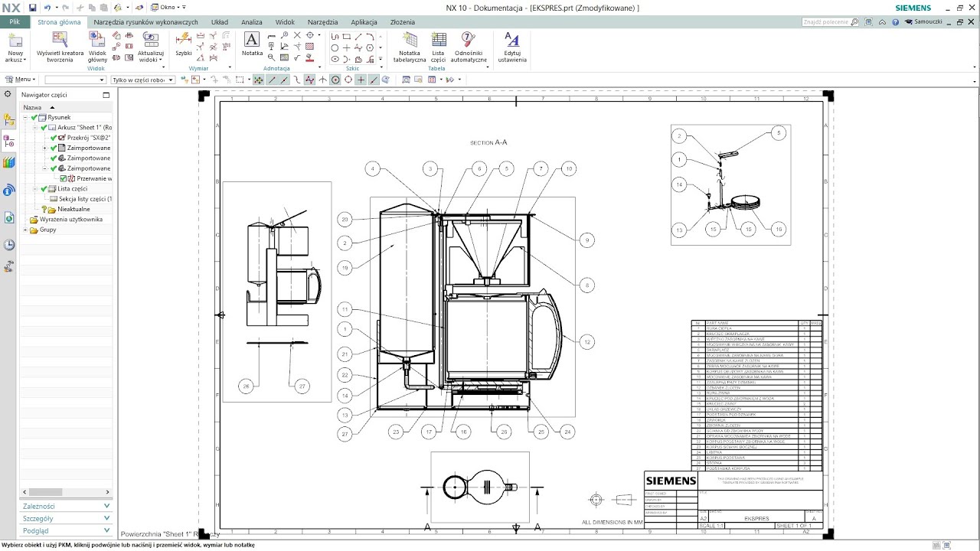Collapse the Arkusz "Sheet 1" node
980x551 pixels.
pos(35,127)
